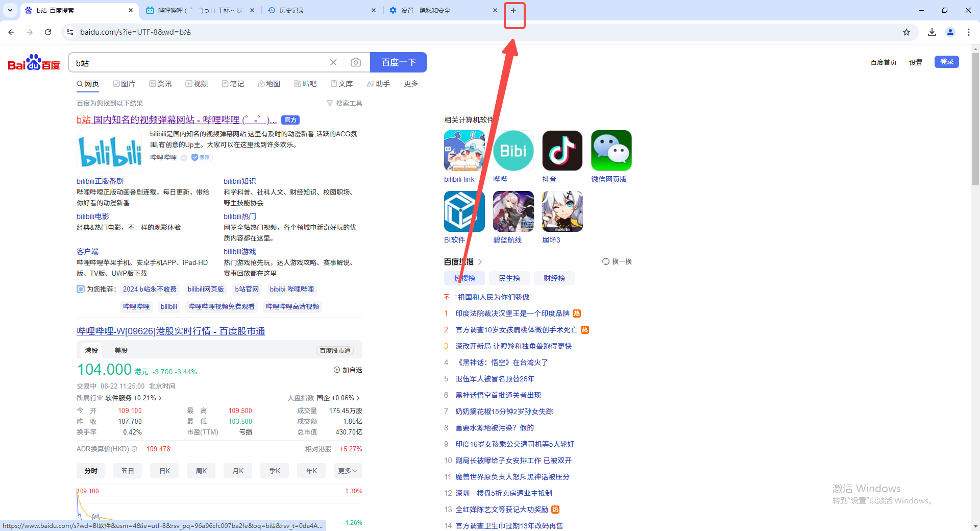Bookmark this page with the star icon
Image resolution: width=980 pixels, height=531 pixels.
906,32
